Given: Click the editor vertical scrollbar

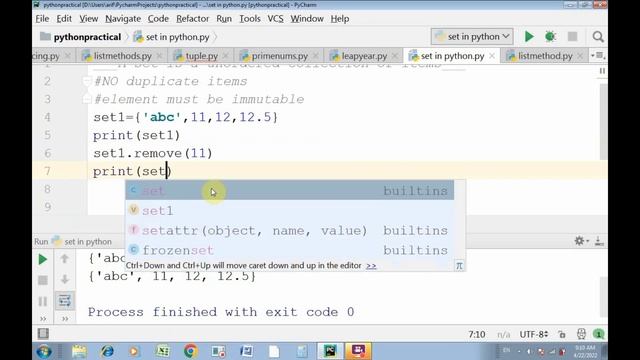Looking at the screenshot, I should 603,122.
